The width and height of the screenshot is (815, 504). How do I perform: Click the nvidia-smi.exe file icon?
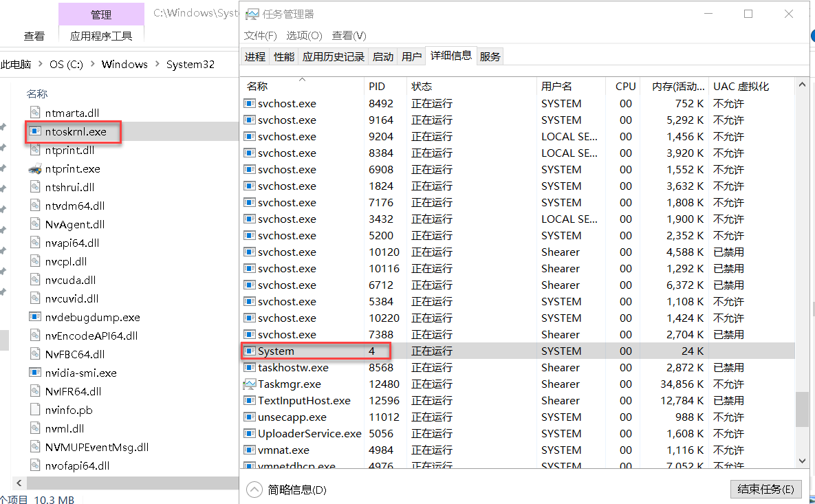(34, 372)
